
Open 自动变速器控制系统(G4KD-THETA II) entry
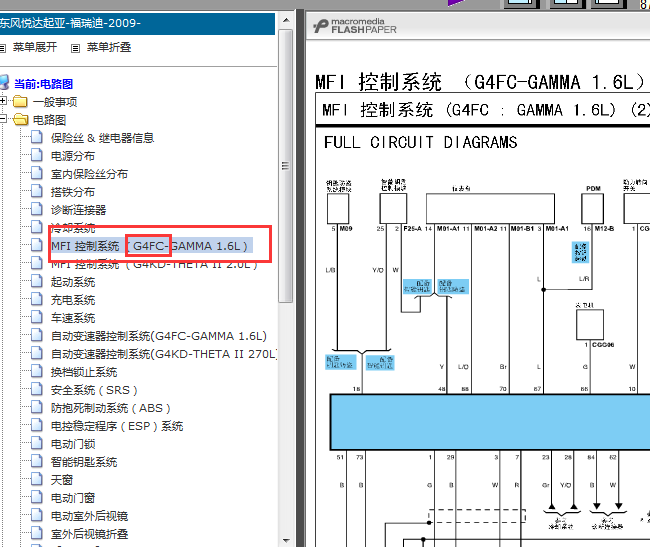coord(164,354)
